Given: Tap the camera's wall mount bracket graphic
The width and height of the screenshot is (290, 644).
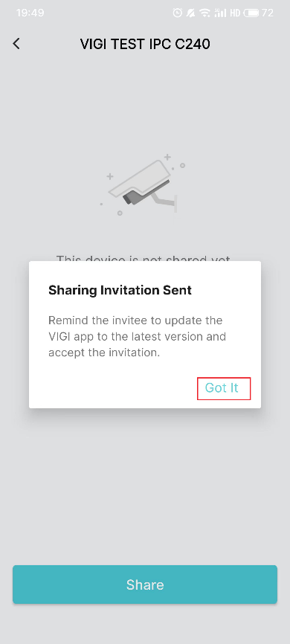Looking at the screenshot, I should [x=166, y=202].
